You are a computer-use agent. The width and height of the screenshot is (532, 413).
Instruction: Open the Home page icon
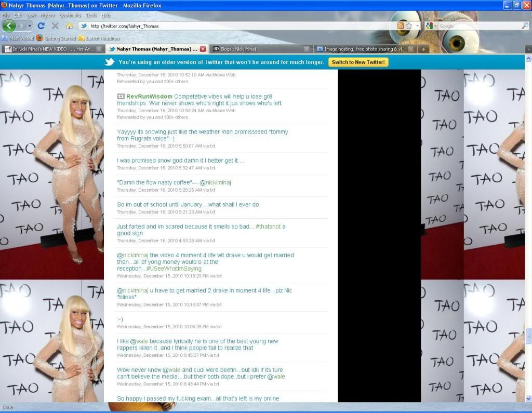70,26
